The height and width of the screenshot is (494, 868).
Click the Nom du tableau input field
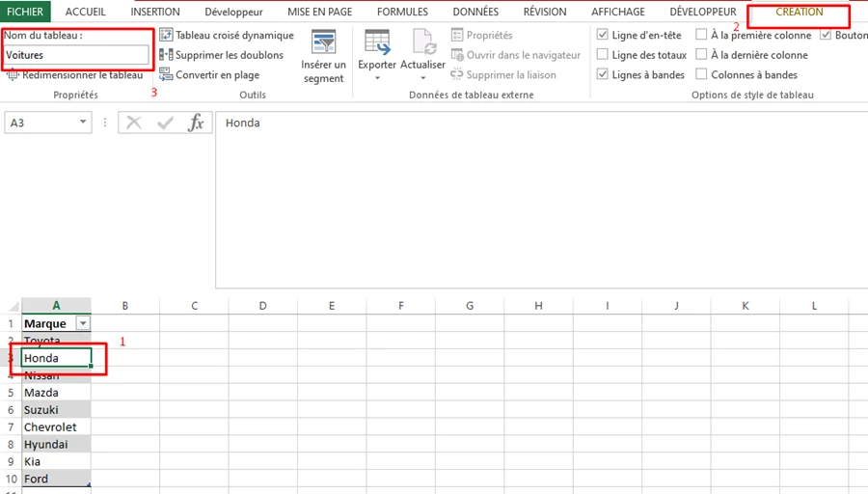click(75, 55)
